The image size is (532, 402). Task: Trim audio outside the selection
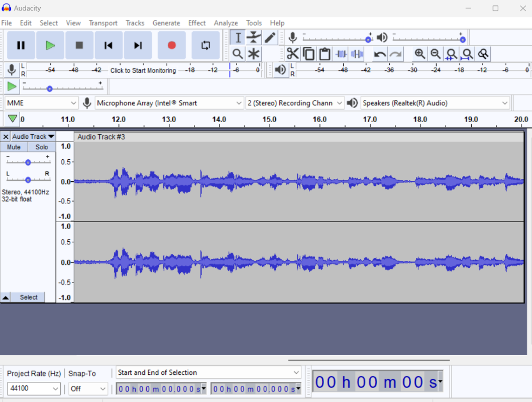(x=341, y=54)
